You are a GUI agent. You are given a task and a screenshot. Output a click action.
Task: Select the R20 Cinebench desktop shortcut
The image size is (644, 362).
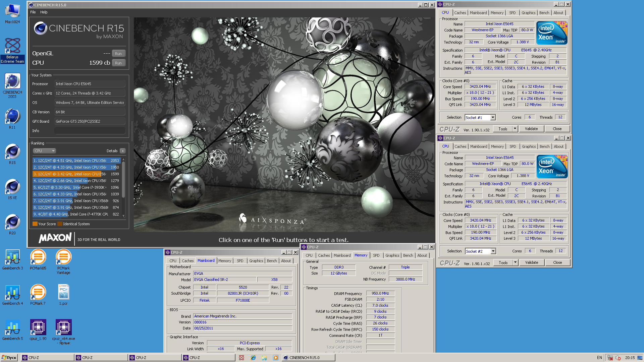point(12,224)
